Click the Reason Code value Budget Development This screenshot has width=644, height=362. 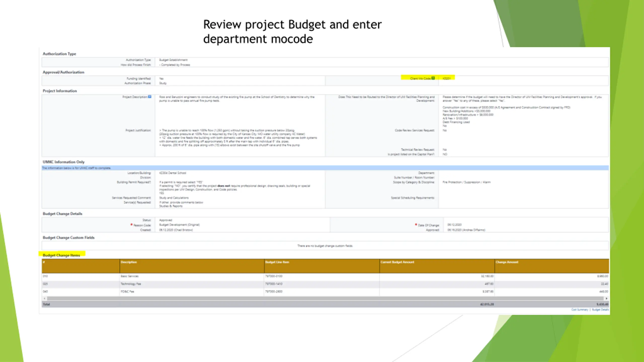pos(179,225)
